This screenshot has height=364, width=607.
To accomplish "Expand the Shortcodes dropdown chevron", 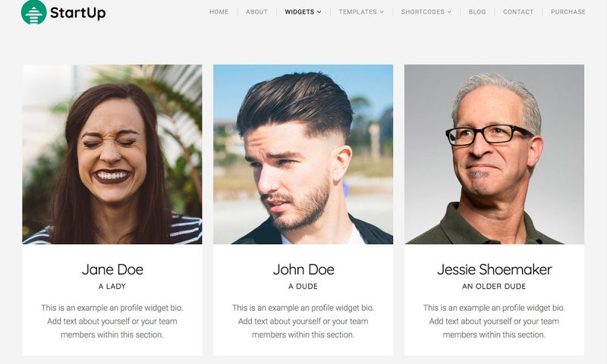I will click(x=449, y=12).
